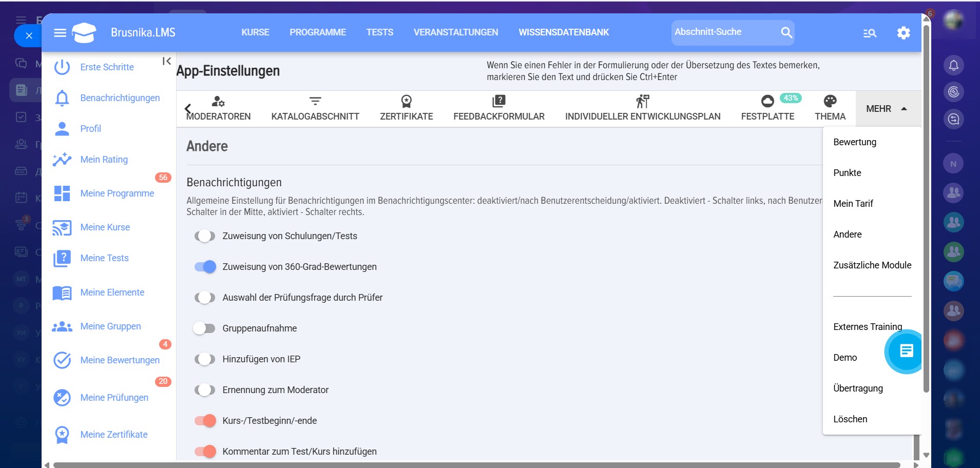Toggle the Kurs-/Testbeginn/-ende switch

(x=205, y=421)
